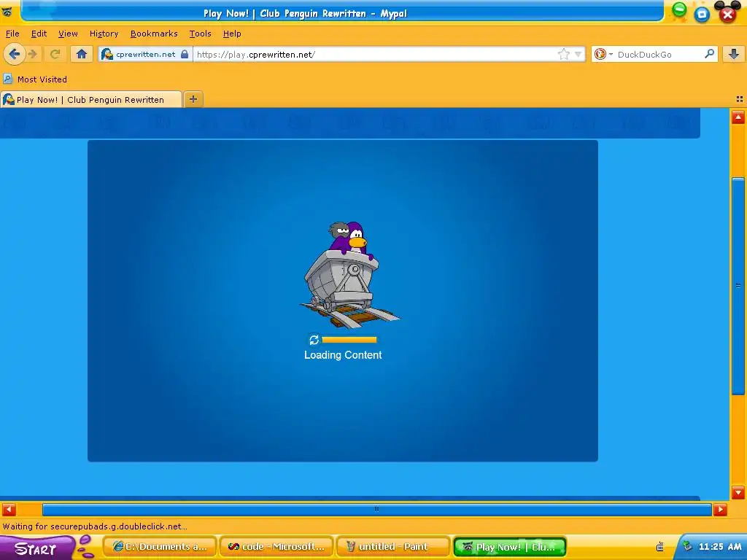
Task: Click the Play Now! taskbar button
Action: (510, 547)
